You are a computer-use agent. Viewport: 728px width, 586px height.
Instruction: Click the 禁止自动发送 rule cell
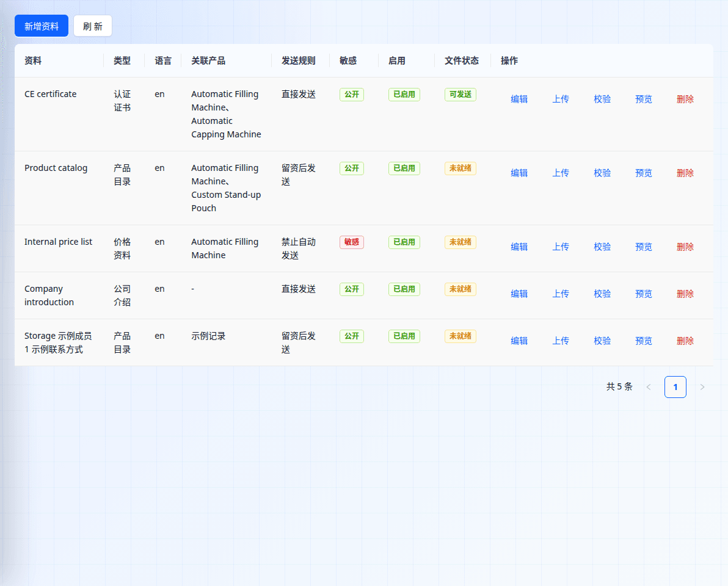coord(298,248)
